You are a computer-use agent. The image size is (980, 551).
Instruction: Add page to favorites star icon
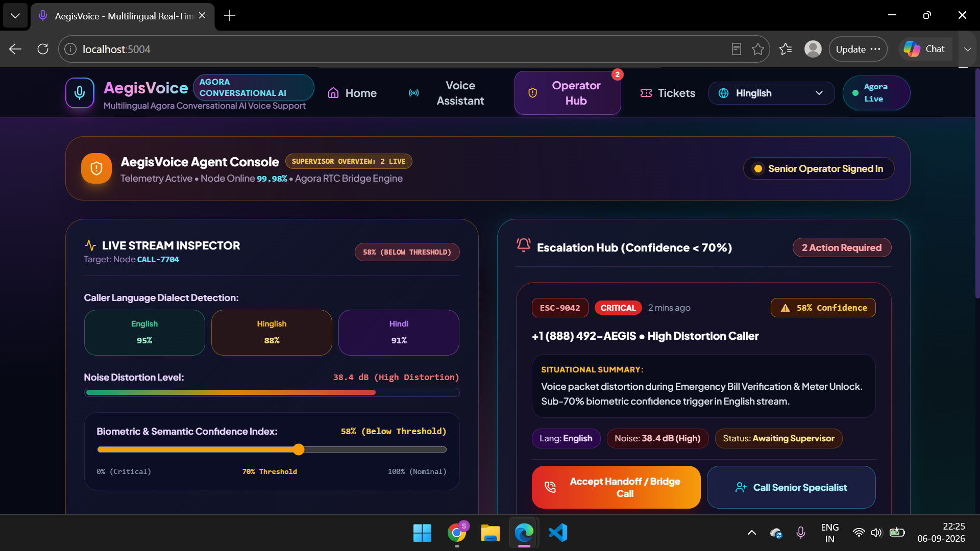pos(758,49)
